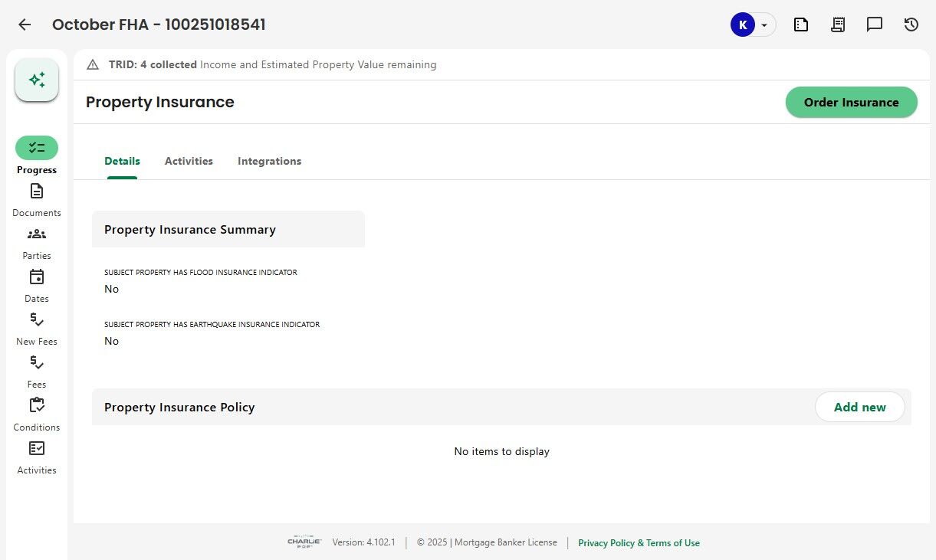Open the Fees sidebar icon
Viewport: 936px width, 560px height.
point(37,362)
